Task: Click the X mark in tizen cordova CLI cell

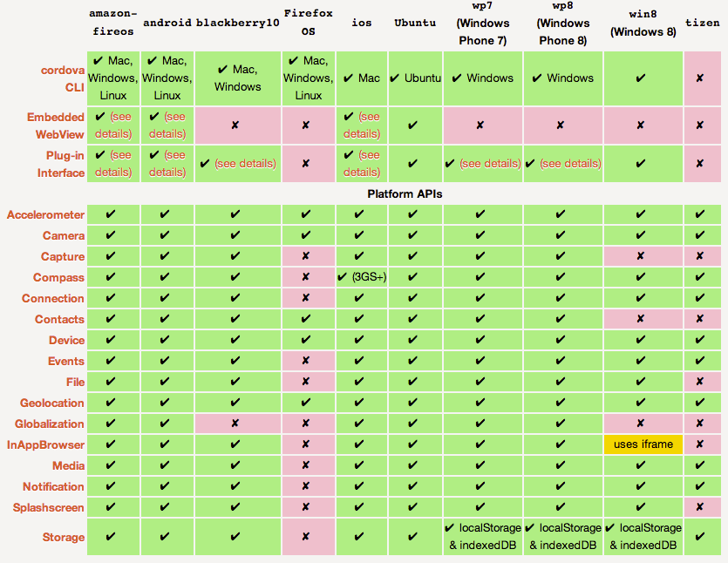Action: coord(700,78)
